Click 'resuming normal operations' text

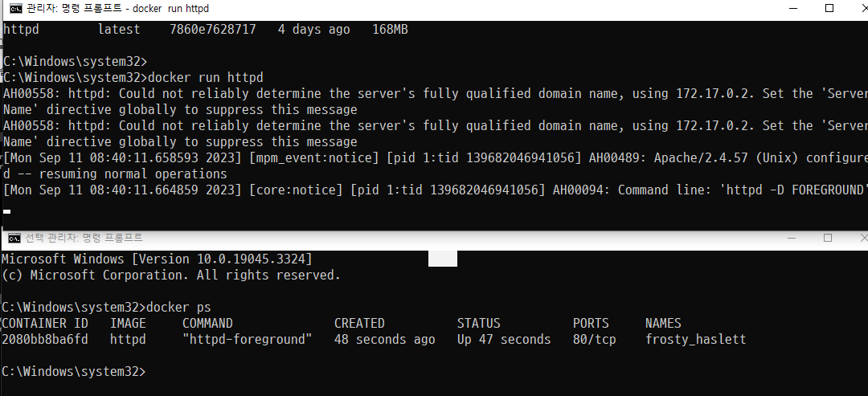(x=133, y=174)
